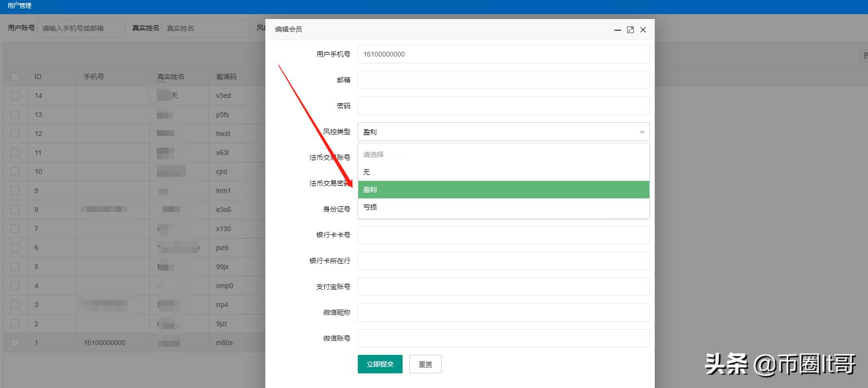Focus the 银行卡所在行 input field
Screen dimensions: 868x388
[504, 261]
